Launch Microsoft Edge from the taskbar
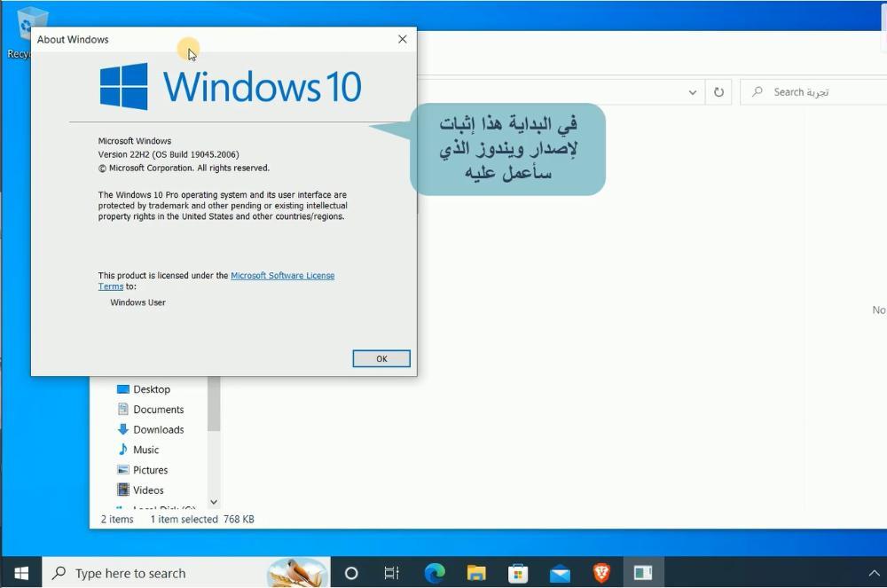 pos(435,573)
